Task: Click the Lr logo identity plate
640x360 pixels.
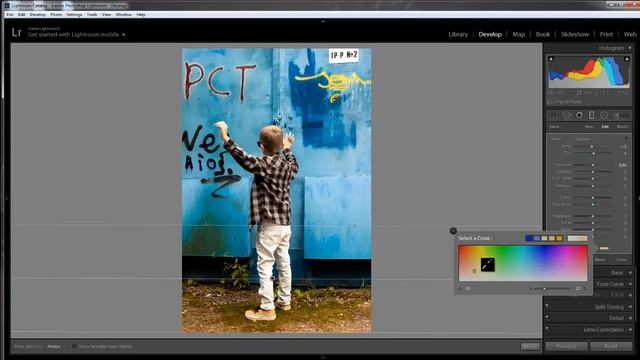Action: coord(17,32)
